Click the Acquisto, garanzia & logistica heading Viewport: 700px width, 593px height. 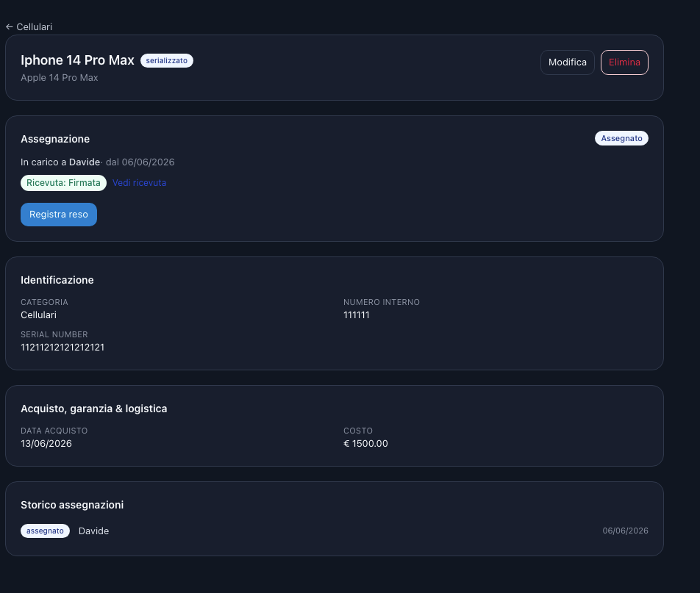94,409
